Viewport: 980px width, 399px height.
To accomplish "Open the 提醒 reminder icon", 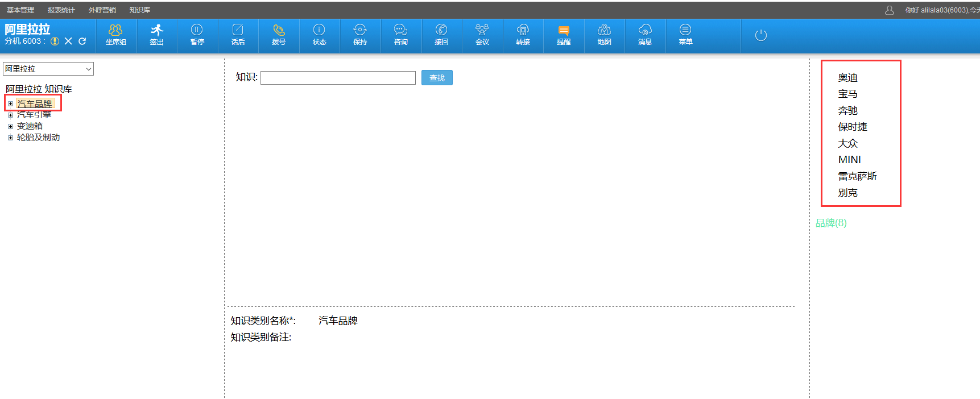I will point(564,35).
